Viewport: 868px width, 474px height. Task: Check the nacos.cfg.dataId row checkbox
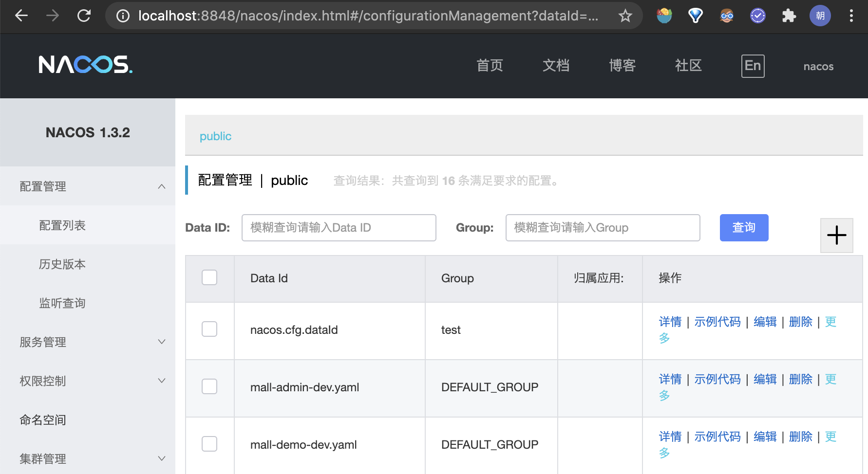(209, 329)
